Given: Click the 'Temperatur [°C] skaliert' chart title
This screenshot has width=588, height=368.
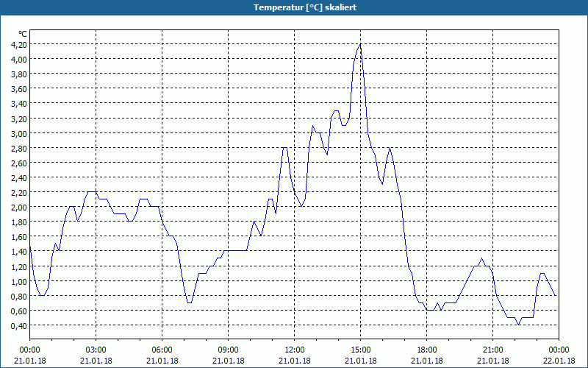Looking at the screenshot, I should coord(305,7).
